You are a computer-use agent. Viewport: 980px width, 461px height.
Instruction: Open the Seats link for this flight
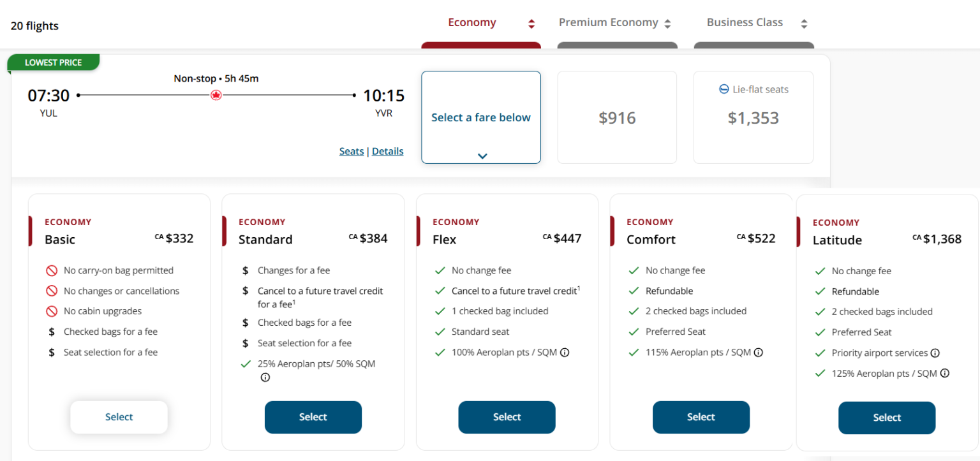coord(352,151)
